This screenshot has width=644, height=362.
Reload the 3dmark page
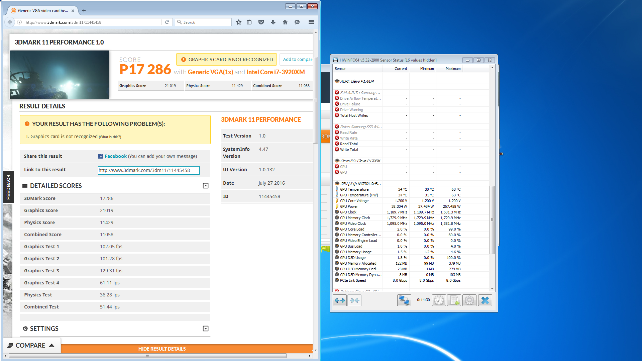pos(167,22)
